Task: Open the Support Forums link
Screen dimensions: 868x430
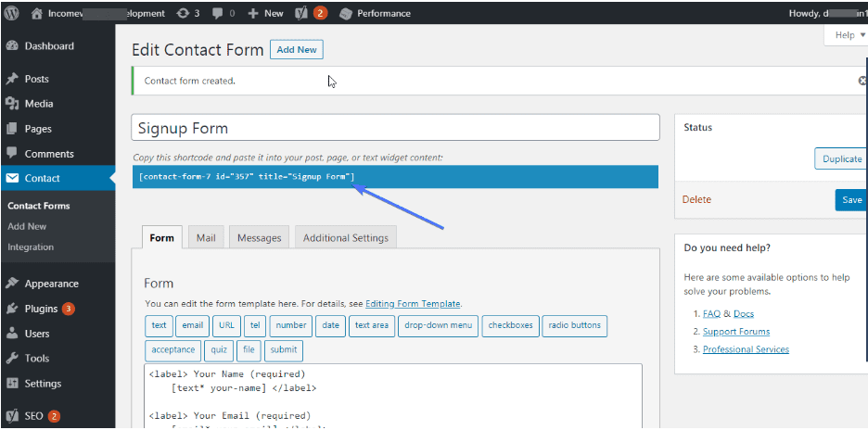Action: 736,332
